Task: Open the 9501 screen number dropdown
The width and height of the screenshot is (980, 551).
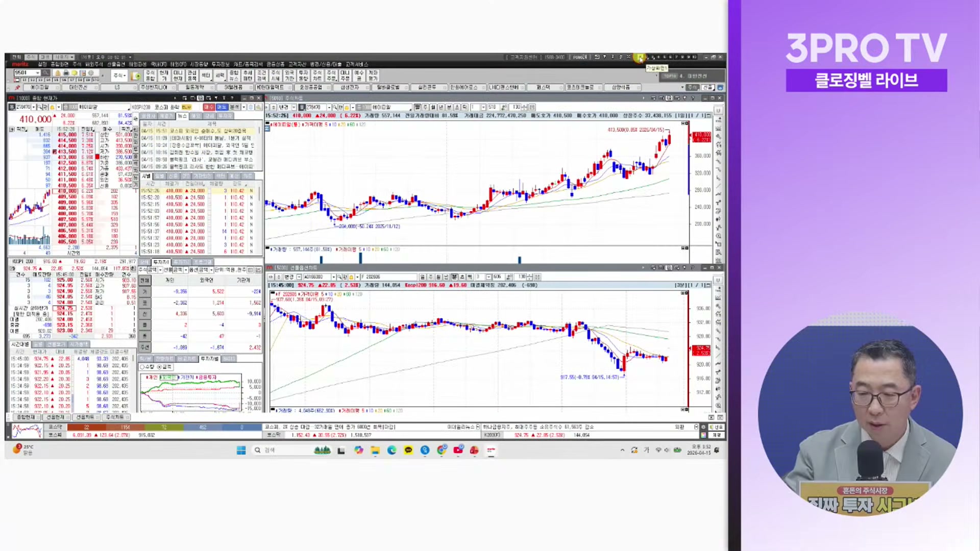Action: tap(38, 73)
